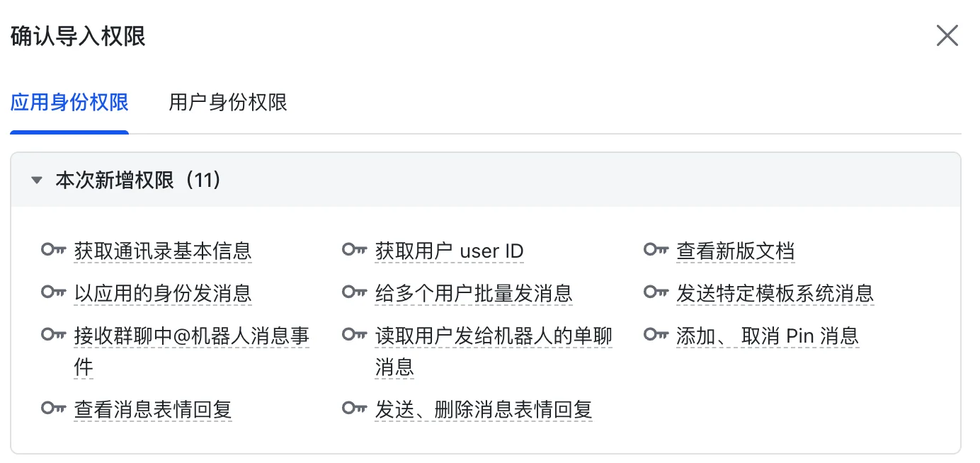The height and width of the screenshot is (463, 980).
Task: Close the 确认导入权限 dialog
Action: (947, 35)
